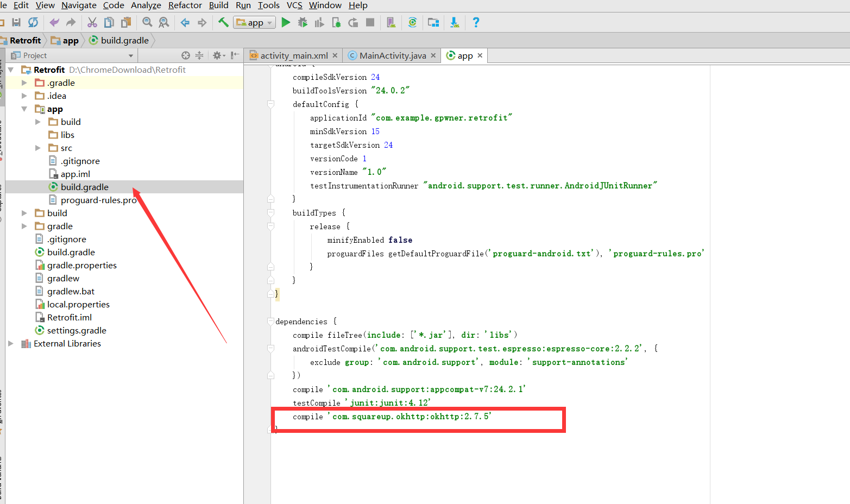Select local.properties file
Image resolution: width=850 pixels, height=504 pixels.
78,304
